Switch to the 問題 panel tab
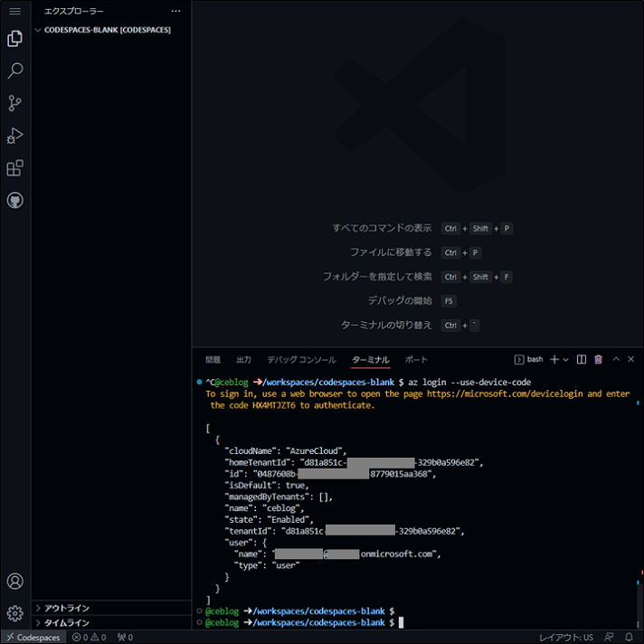This screenshot has width=644, height=644. click(x=213, y=360)
